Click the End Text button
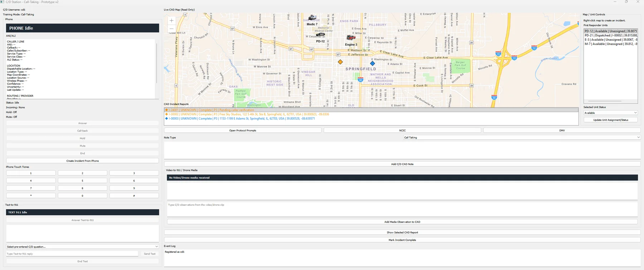This screenshot has height=270, width=644. pyautogui.click(x=82, y=261)
